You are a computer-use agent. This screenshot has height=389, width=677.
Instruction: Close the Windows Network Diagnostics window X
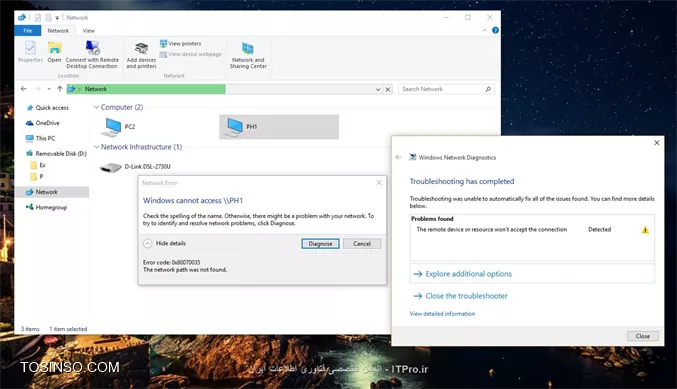(657, 142)
